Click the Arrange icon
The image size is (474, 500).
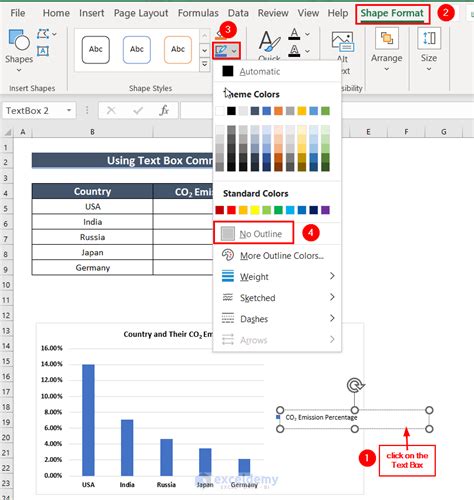click(387, 38)
